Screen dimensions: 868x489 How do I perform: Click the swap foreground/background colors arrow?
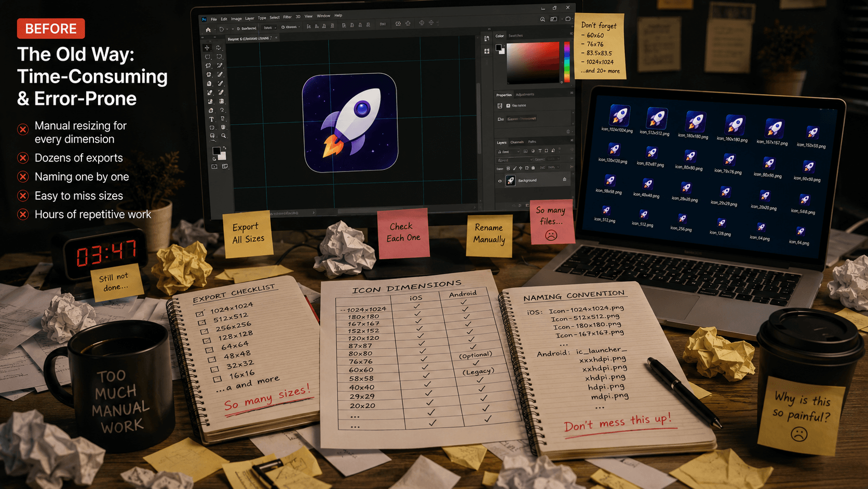point(224,148)
